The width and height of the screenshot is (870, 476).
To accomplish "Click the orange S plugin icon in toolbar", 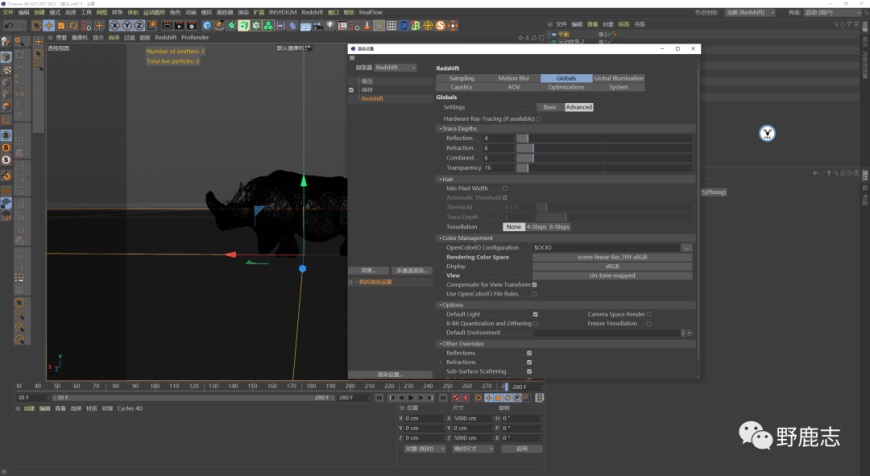I will (x=441, y=26).
